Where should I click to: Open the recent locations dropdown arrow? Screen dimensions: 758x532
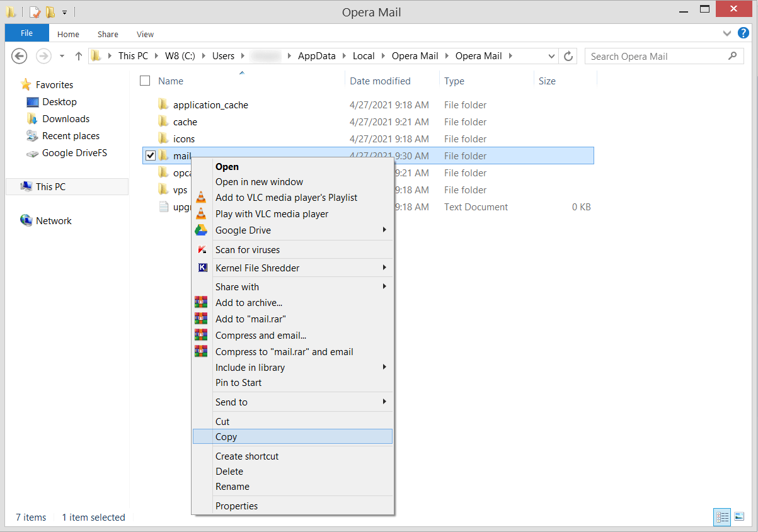click(x=62, y=56)
